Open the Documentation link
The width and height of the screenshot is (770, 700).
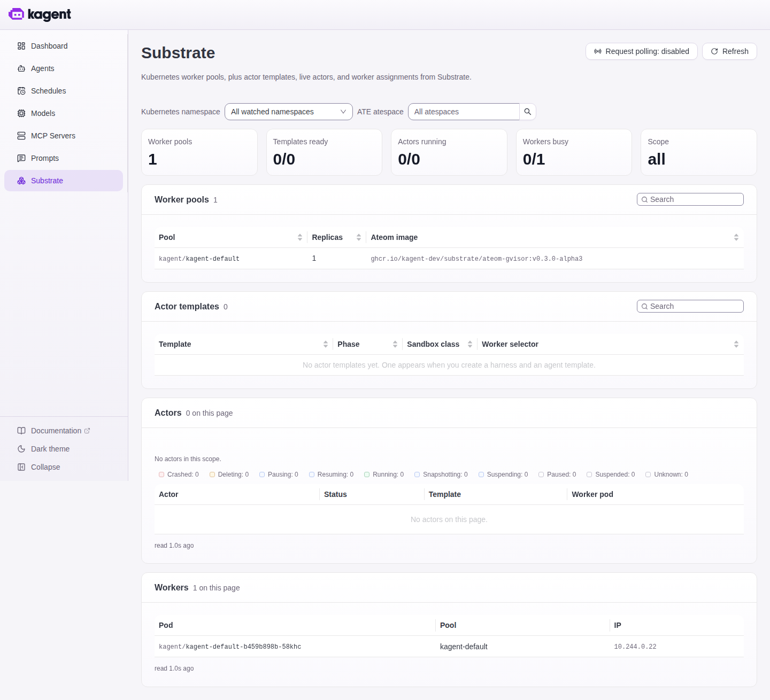(x=53, y=431)
